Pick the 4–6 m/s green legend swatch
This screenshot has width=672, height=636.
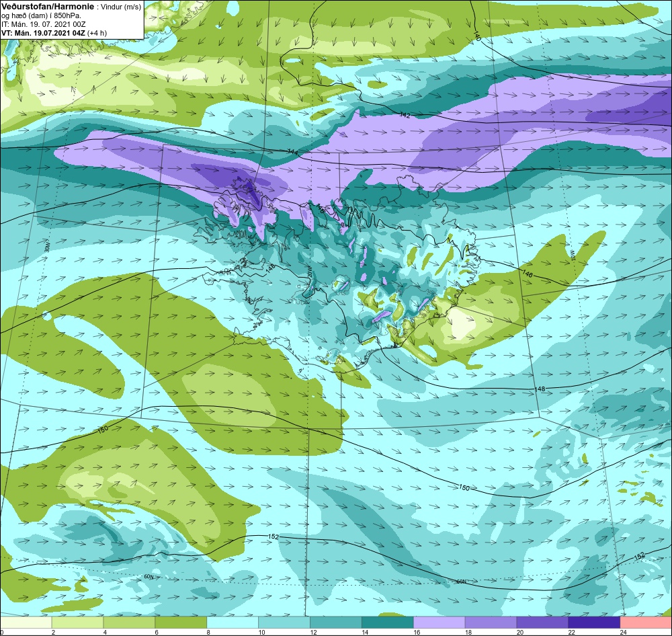(x=130, y=623)
